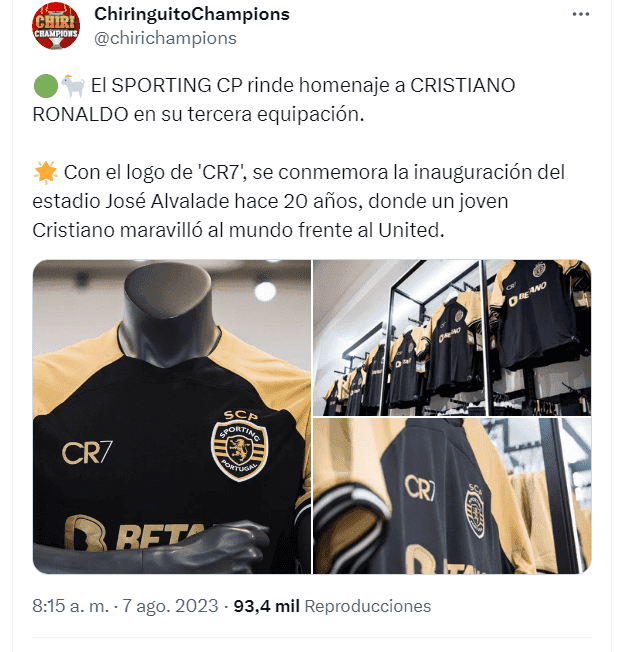
Task: Click the green circle emoji
Action: pos(45,86)
